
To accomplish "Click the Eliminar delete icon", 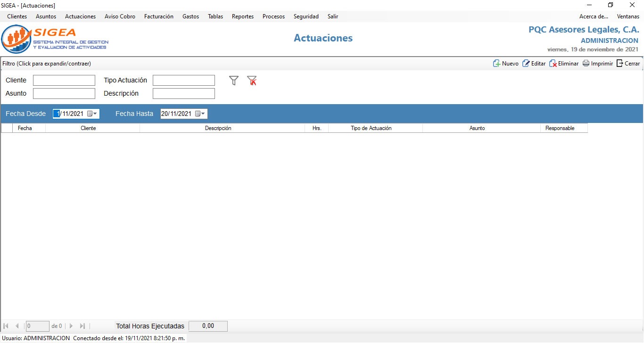I will [553, 64].
